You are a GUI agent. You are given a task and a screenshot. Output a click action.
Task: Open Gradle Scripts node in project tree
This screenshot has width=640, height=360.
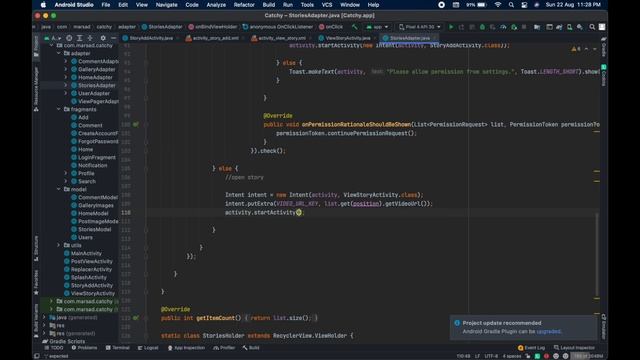pyautogui.click(x=67, y=341)
